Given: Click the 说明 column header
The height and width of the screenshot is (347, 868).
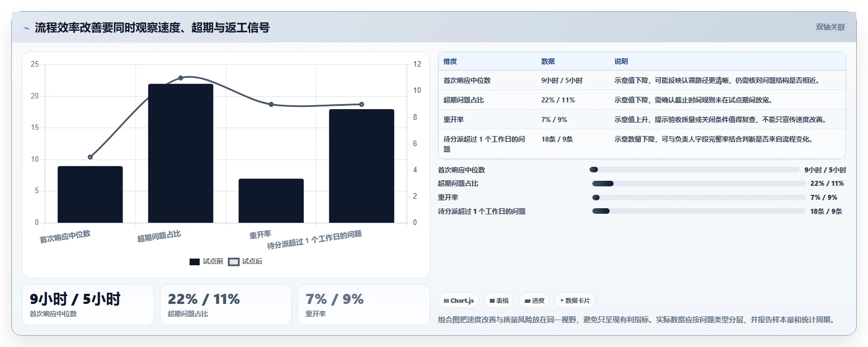Looking at the screenshot, I should 621,62.
